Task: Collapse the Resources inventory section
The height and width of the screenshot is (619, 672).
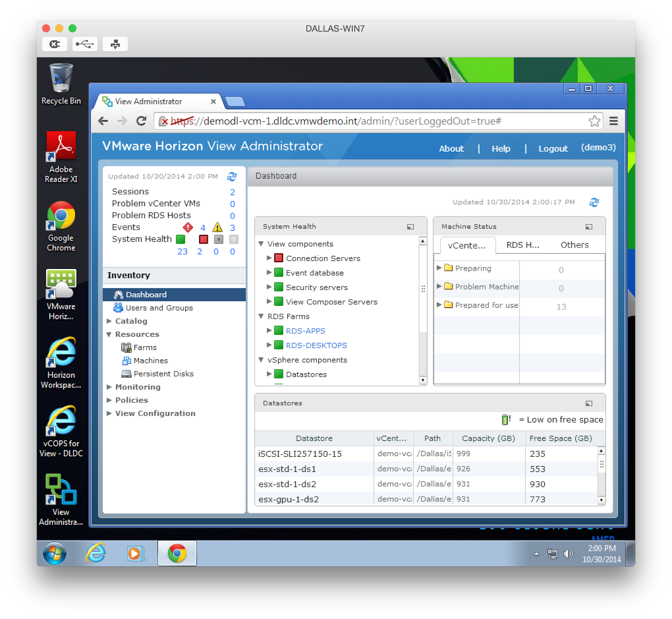Action: [x=109, y=335]
